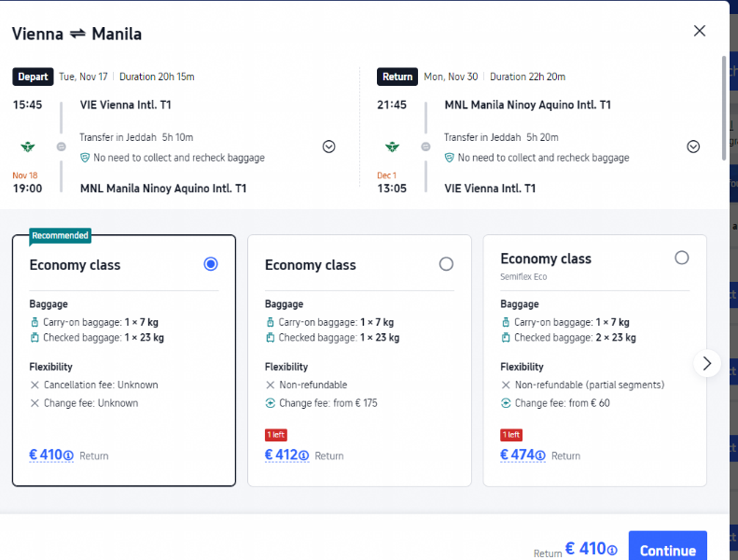Select the Semiflex Eco fare radio button

click(681, 258)
